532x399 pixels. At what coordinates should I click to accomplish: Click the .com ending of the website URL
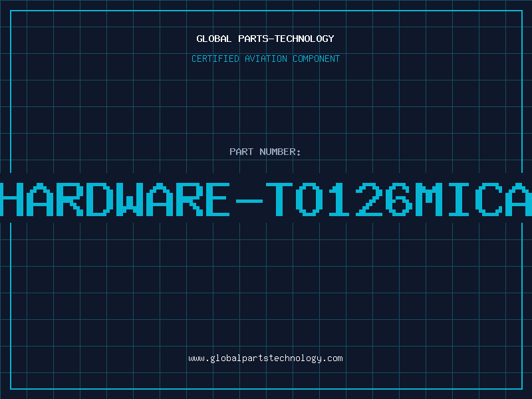(x=333, y=358)
